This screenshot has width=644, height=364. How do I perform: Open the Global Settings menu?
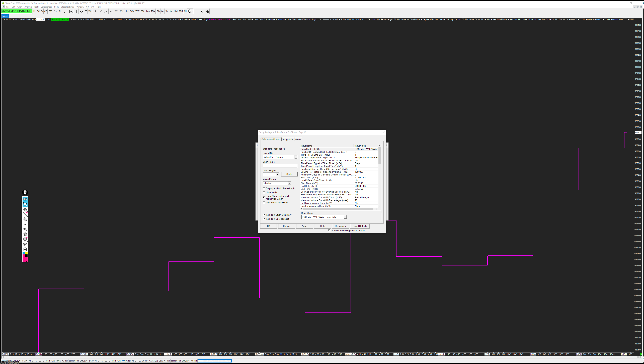point(67,7)
